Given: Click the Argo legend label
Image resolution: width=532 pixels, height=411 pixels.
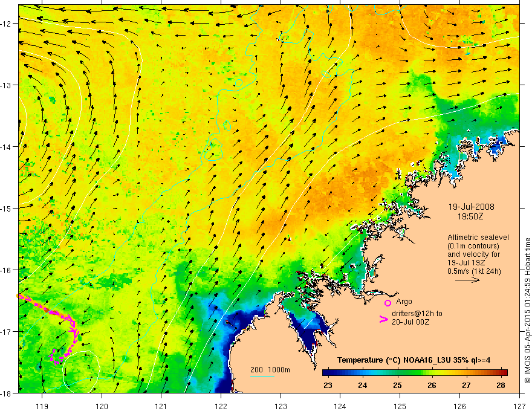Looking at the screenshot, I should [404, 302].
